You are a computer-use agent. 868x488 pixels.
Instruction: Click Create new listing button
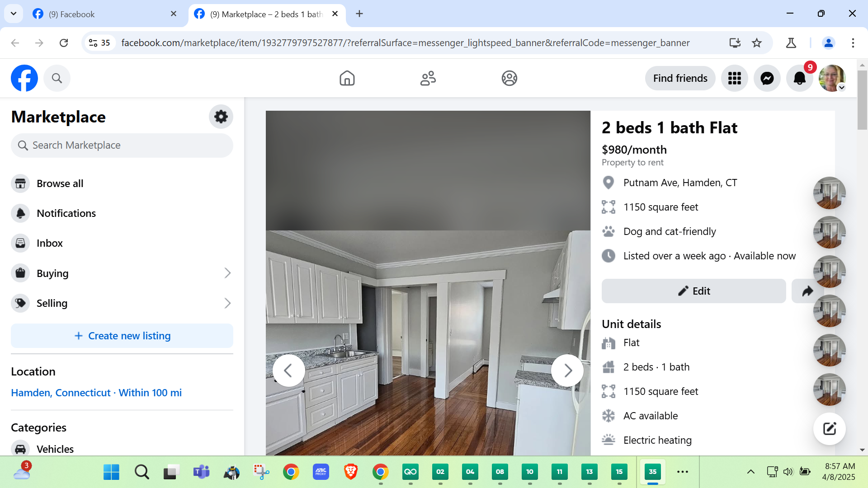tap(122, 336)
